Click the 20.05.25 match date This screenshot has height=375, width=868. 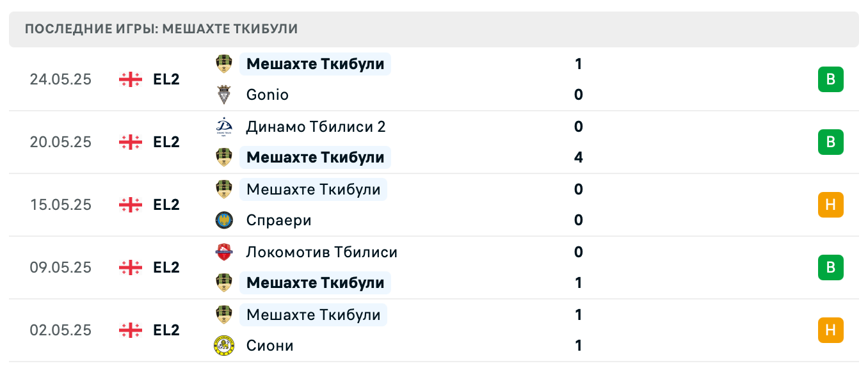pyautogui.click(x=61, y=142)
